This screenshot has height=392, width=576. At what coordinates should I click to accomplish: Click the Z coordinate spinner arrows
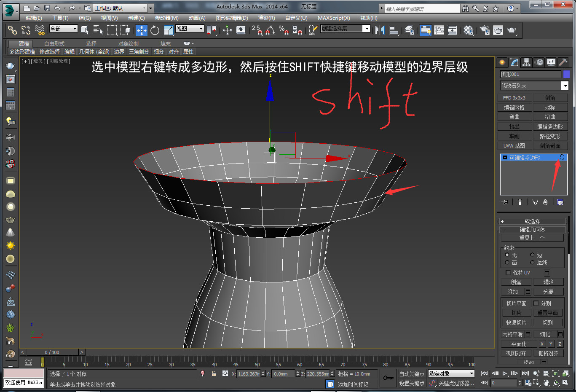point(332,373)
